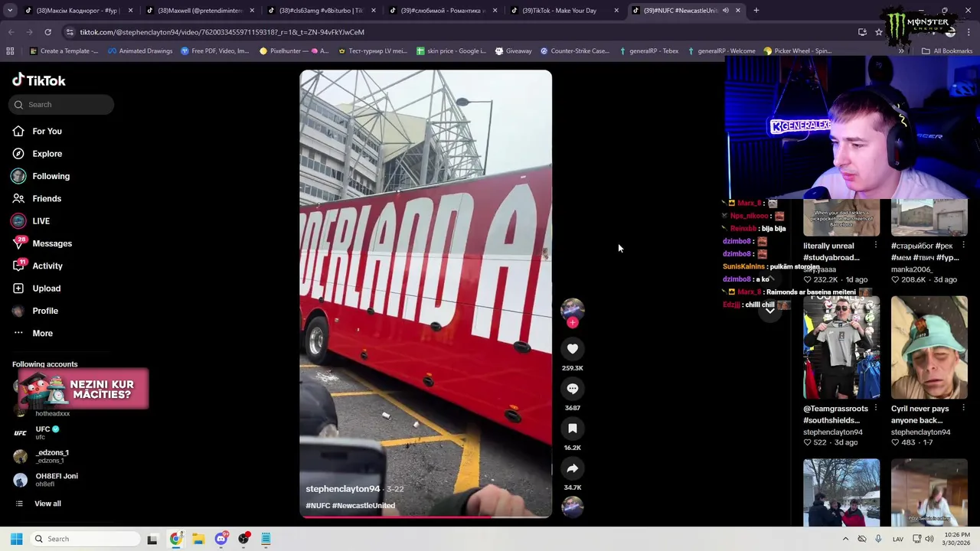Image resolution: width=980 pixels, height=551 pixels.
Task: Open the @Teamgrassroots video thumbnail
Action: [x=841, y=348]
